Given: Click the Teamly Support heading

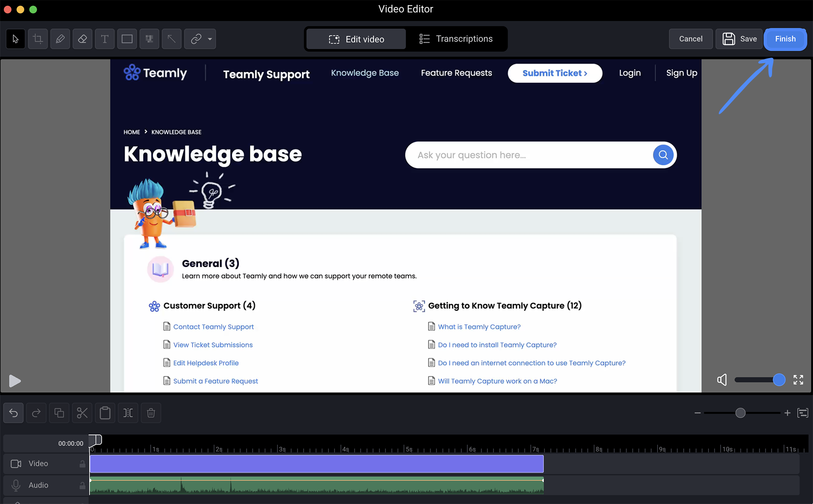Looking at the screenshot, I should (x=266, y=74).
